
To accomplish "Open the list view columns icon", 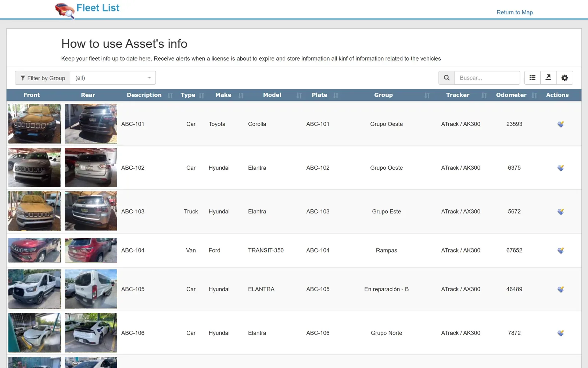I will click(x=532, y=78).
